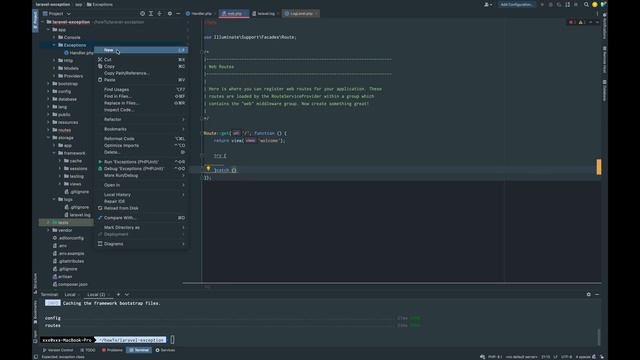
Task: Click the locate-in-project target icon
Action: point(142,13)
